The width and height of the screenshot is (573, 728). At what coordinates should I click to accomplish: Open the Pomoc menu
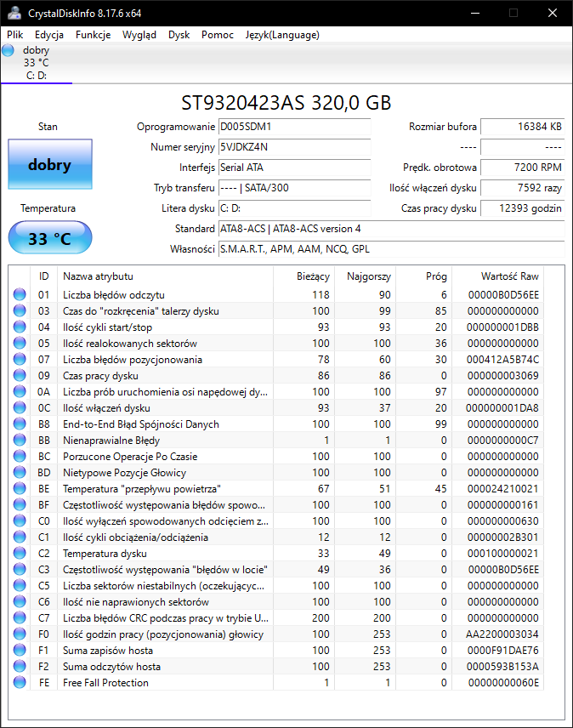click(x=218, y=35)
